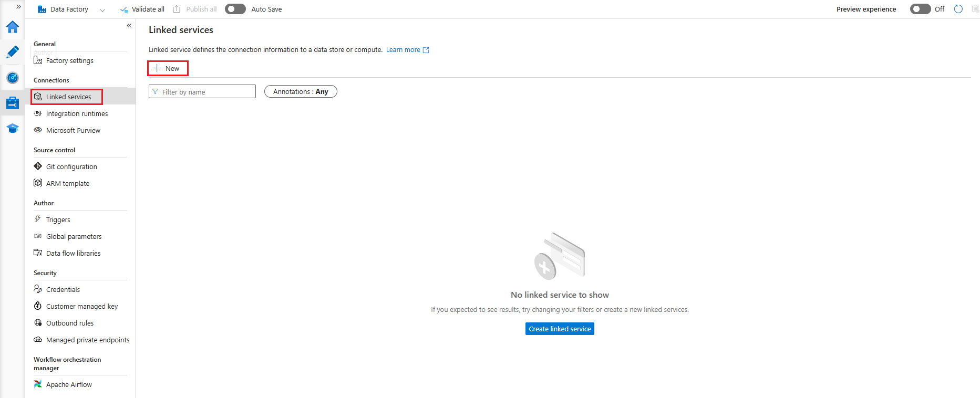The width and height of the screenshot is (980, 398).
Task: Toggle the Auto Save switch
Action: (235, 9)
